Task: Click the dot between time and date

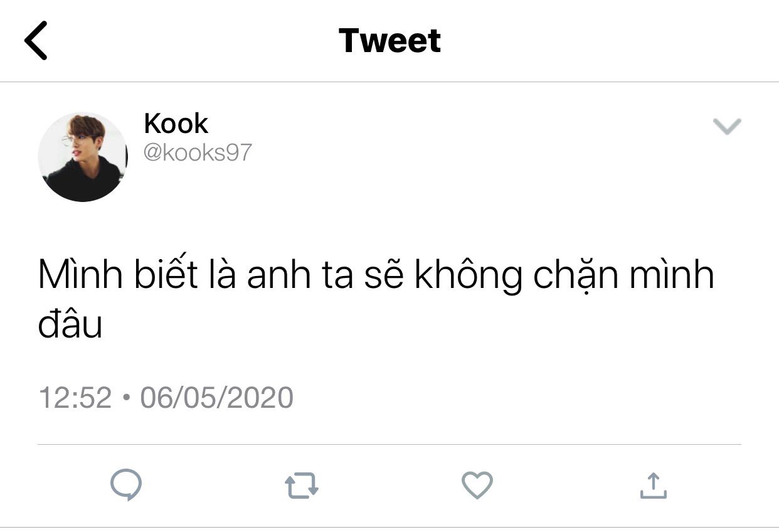Action: [x=125, y=399]
